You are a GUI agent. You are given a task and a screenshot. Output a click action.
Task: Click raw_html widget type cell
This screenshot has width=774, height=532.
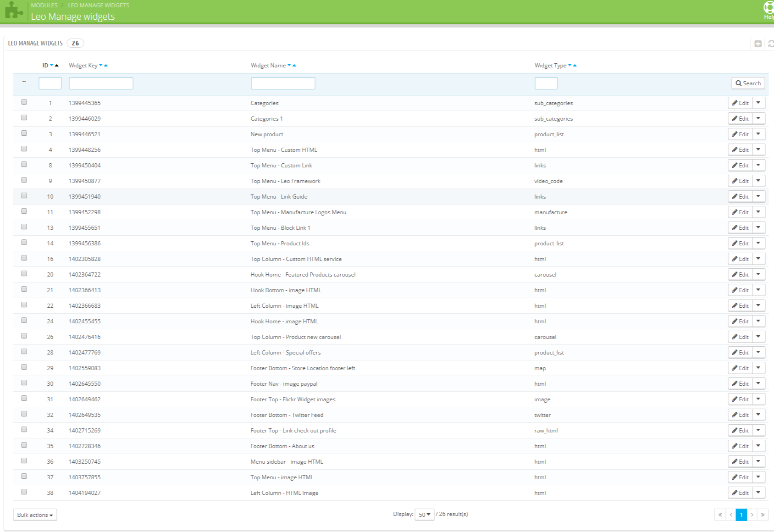tap(546, 431)
